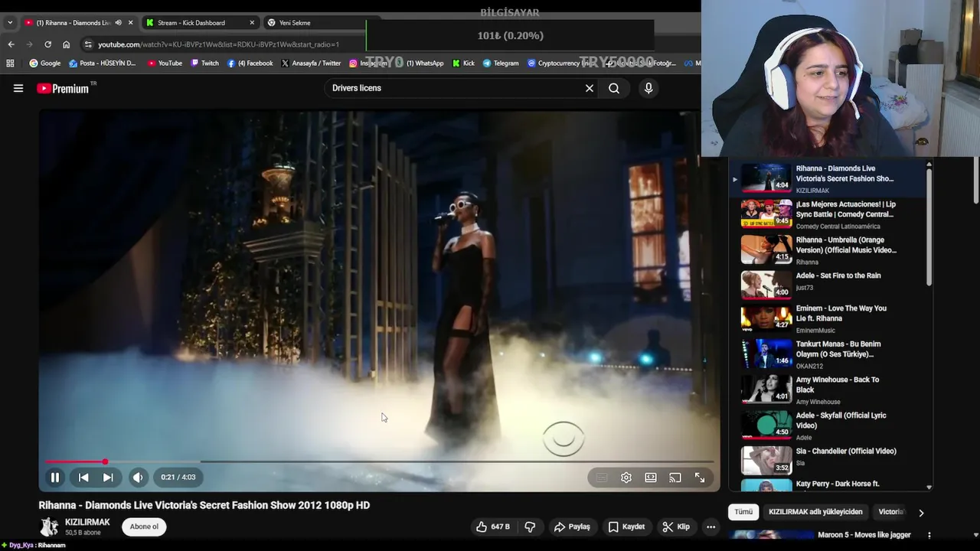Dislike the video with the thumbs-down

(x=530, y=527)
